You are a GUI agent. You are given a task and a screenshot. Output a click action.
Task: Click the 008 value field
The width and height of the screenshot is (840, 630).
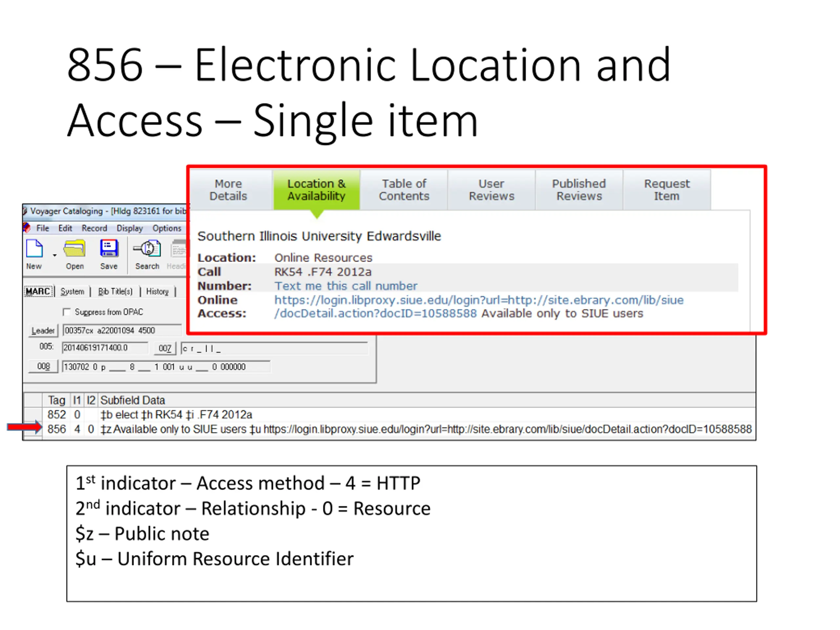pyautogui.click(x=166, y=367)
